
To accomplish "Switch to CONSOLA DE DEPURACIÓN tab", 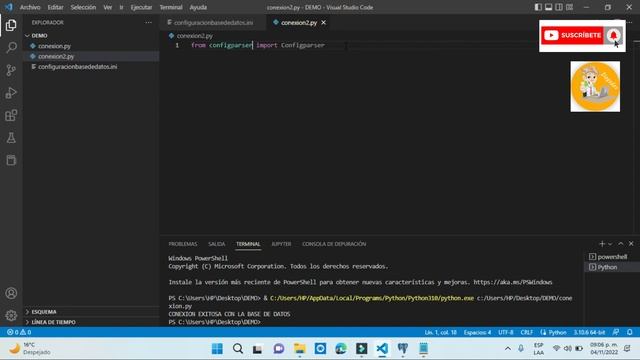I will point(334,244).
